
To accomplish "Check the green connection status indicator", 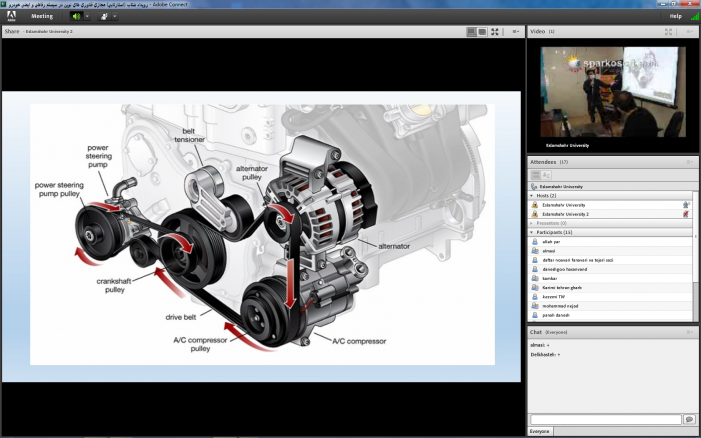I will tap(694, 16).
